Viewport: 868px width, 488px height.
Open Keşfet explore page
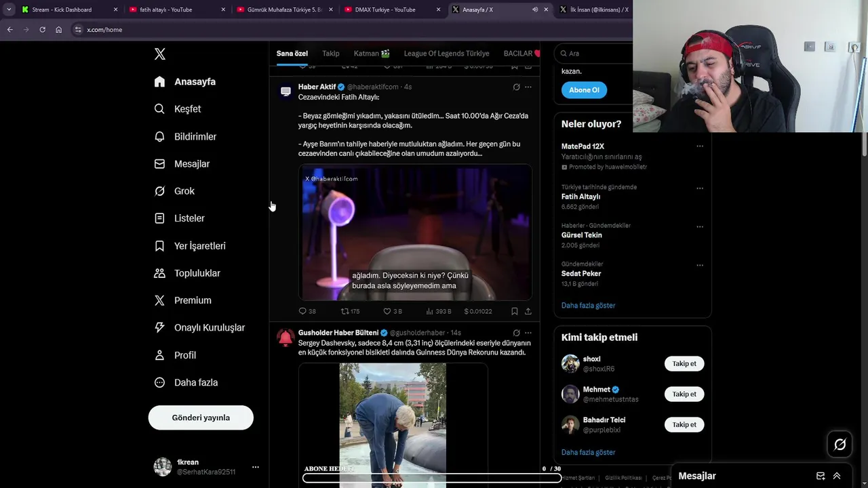pos(178,109)
